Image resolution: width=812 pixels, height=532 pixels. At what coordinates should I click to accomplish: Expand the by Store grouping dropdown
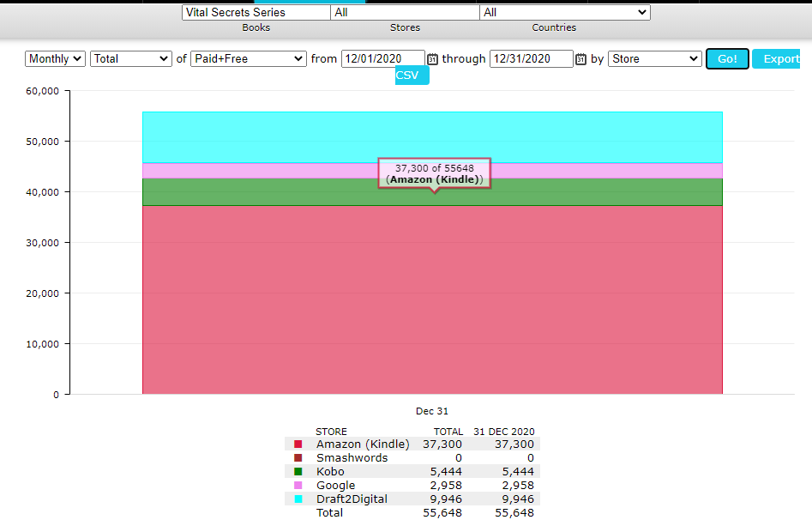654,59
